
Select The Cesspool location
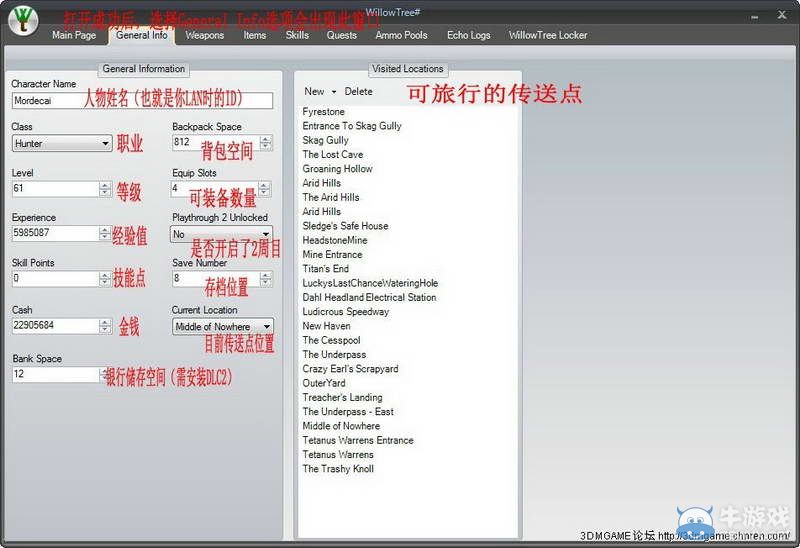pyautogui.click(x=332, y=340)
